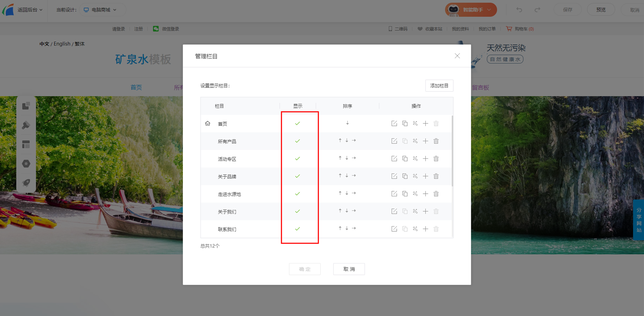Open the 注册 register link
This screenshot has width=644, height=316.
click(139, 29)
